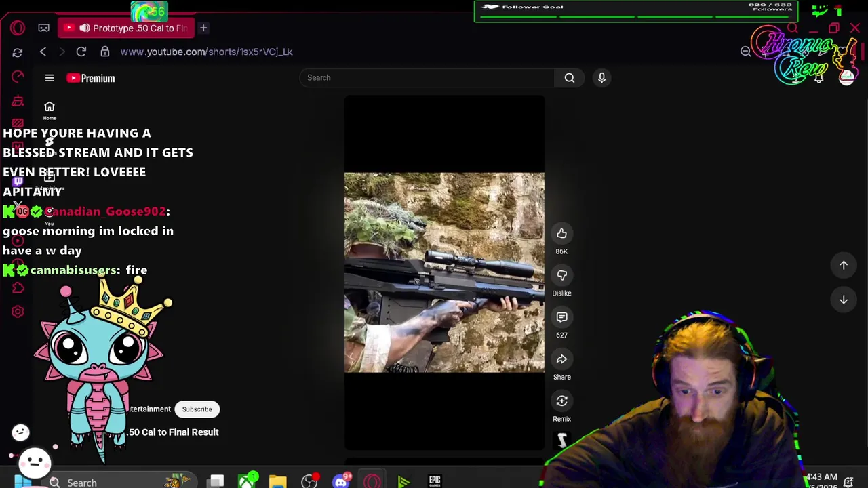Open Opera extensions puzzle-piece icon in sidebar
The height and width of the screenshot is (488, 868).
click(18, 288)
